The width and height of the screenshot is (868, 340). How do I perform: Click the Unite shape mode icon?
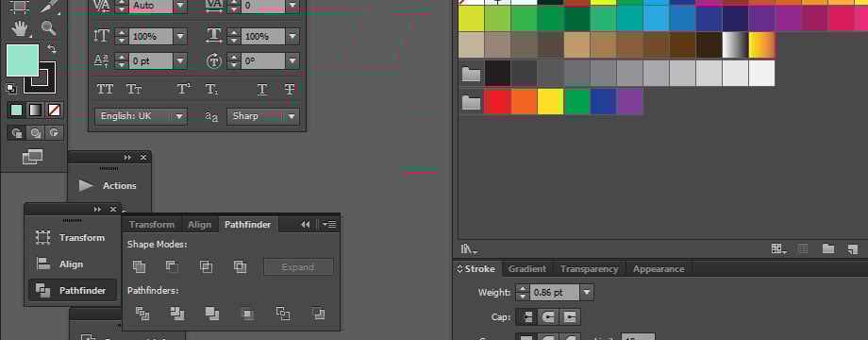[x=139, y=267]
